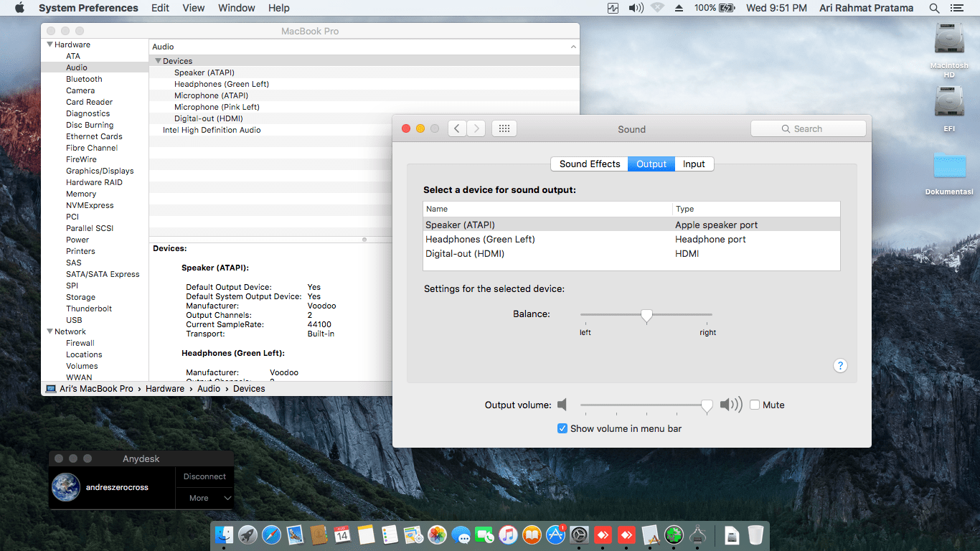Select Firewall under Network
Viewport: 980px width, 551px height.
(x=80, y=343)
